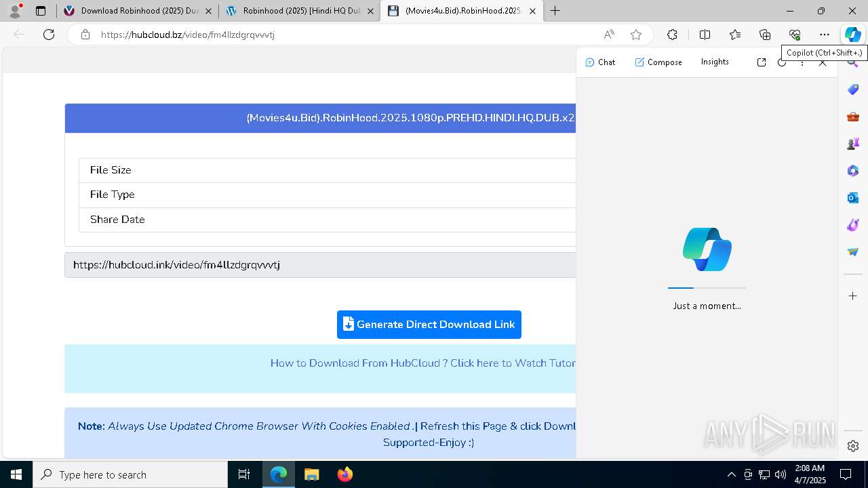Switch to the Compose tab in Copilot
Screen dimensions: 868x488
click(658, 62)
